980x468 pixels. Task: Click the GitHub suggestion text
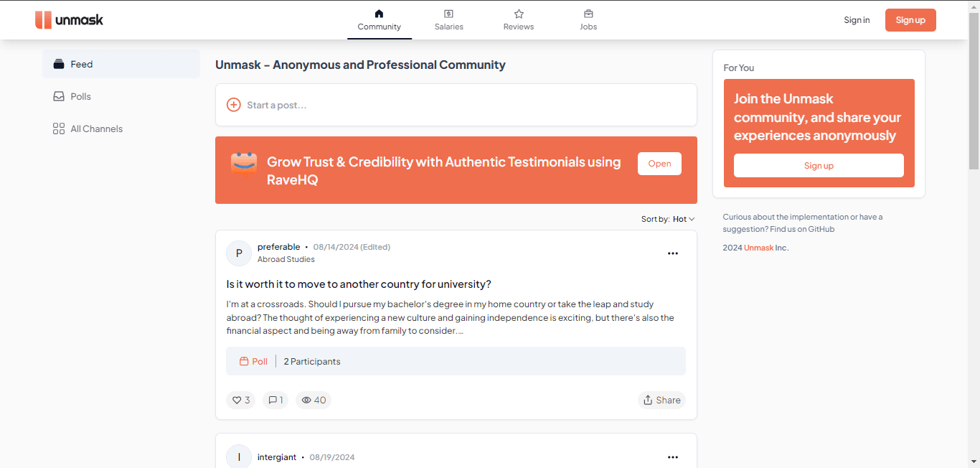click(803, 223)
